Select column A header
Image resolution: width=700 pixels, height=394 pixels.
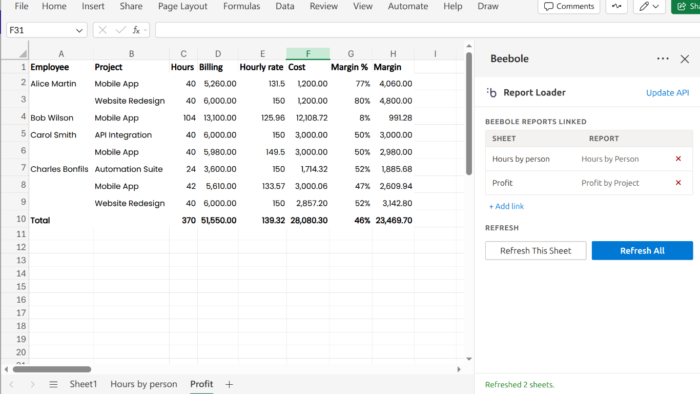[61, 54]
